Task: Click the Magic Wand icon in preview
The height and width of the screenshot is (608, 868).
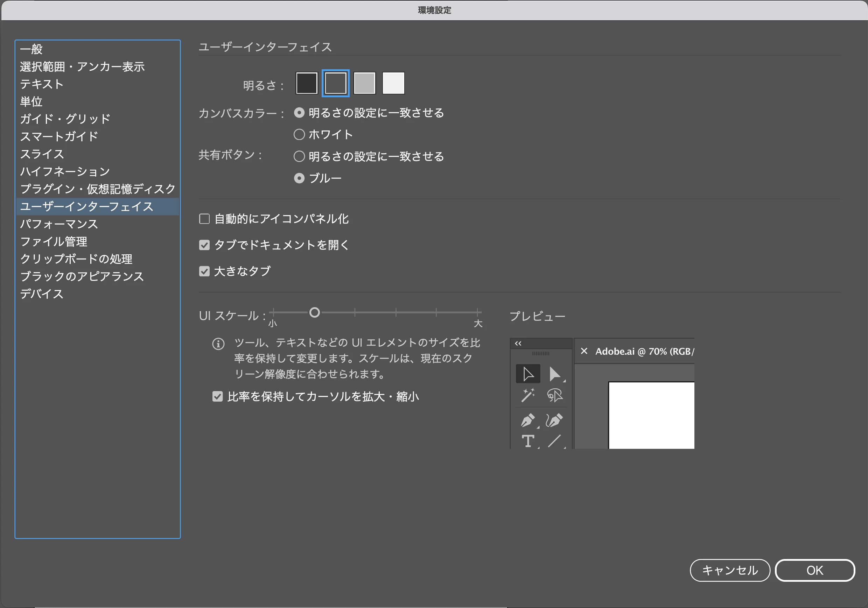Action: click(528, 396)
